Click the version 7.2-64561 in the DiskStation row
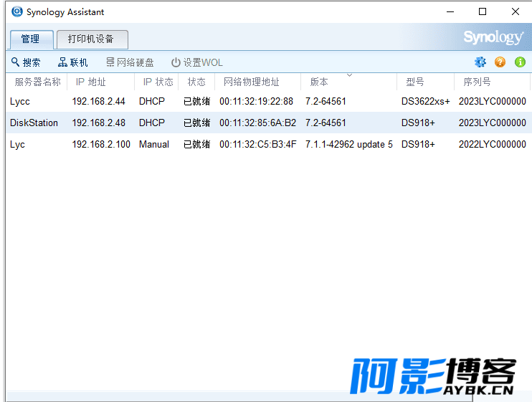The height and width of the screenshot is (402, 532). (x=326, y=123)
